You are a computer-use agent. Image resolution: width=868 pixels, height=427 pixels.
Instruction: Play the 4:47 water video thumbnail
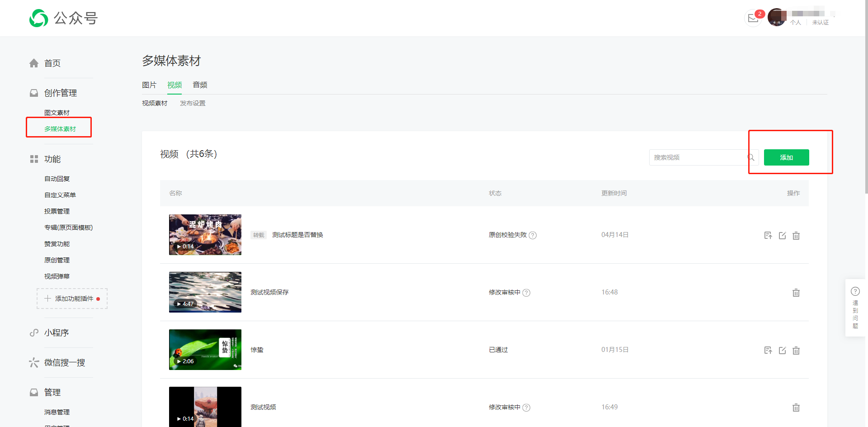coord(205,292)
